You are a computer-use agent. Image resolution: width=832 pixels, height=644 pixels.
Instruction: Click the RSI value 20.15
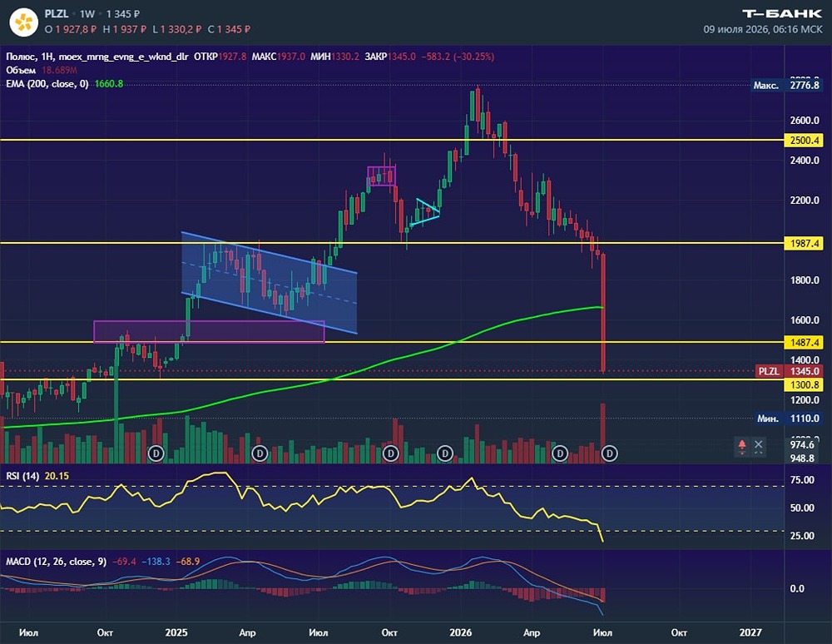click(x=57, y=476)
